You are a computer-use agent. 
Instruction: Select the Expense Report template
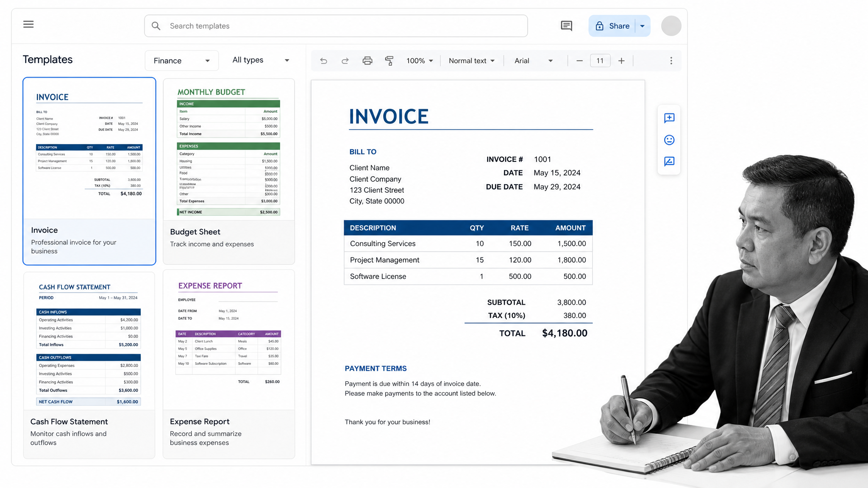click(x=229, y=364)
